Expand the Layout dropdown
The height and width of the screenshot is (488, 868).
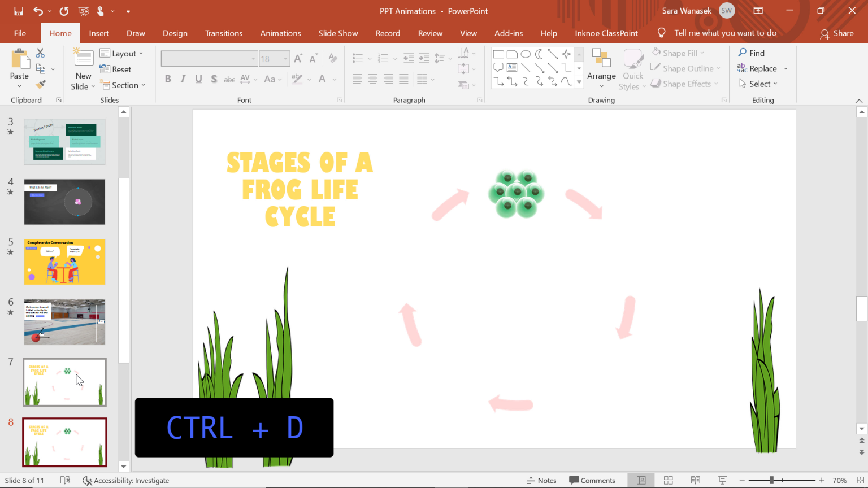pos(122,53)
